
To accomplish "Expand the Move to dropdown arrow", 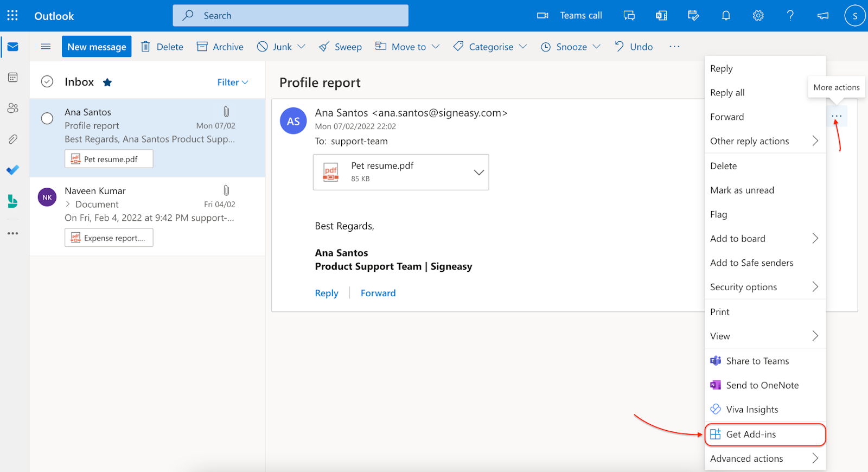I will tap(436, 47).
